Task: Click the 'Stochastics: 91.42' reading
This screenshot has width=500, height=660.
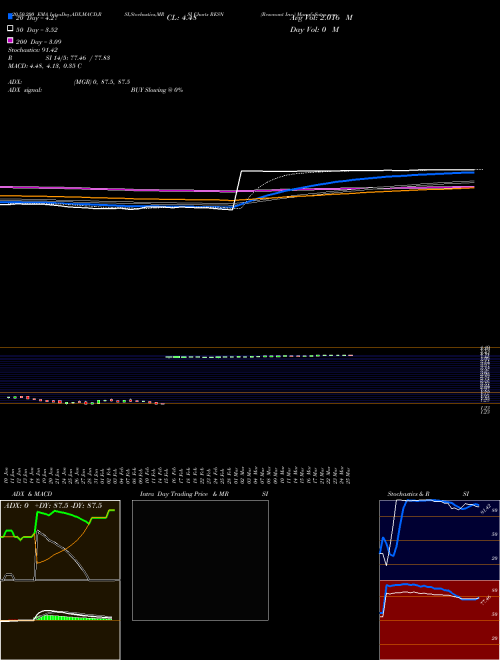Action: coord(33,50)
